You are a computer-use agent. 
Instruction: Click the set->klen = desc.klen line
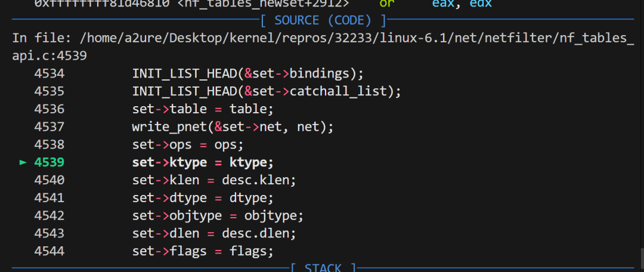point(214,180)
